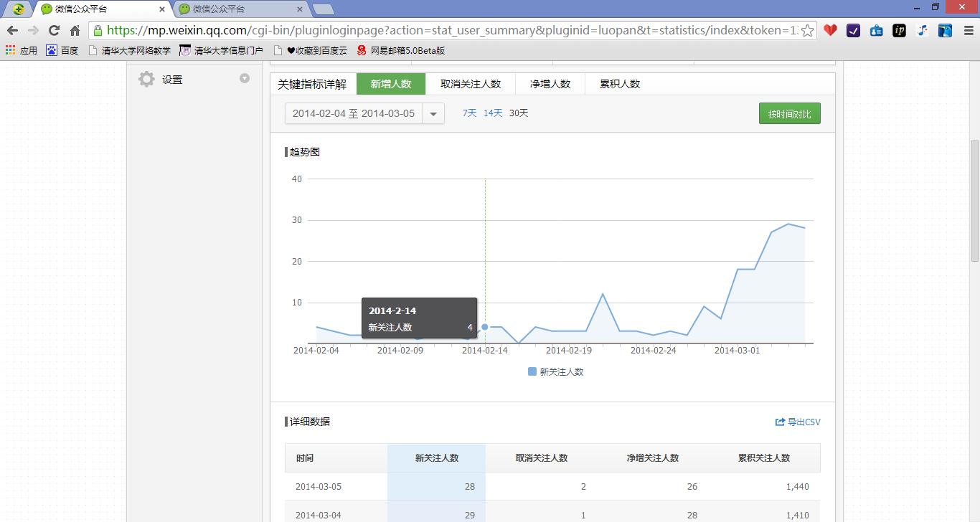
Task: Click the red heart extension icon
Action: pyautogui.click(x=830, y=32)
